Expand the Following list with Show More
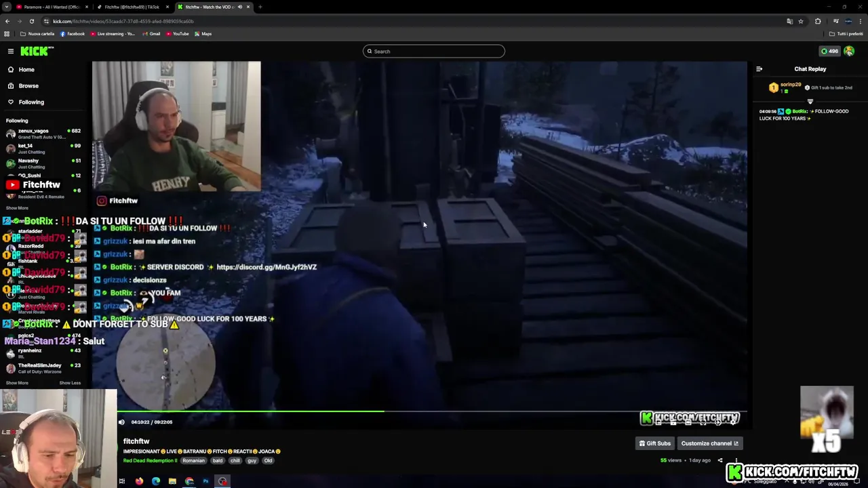The height and width of the screenshot is (488, 868). [x=17, y=208]
